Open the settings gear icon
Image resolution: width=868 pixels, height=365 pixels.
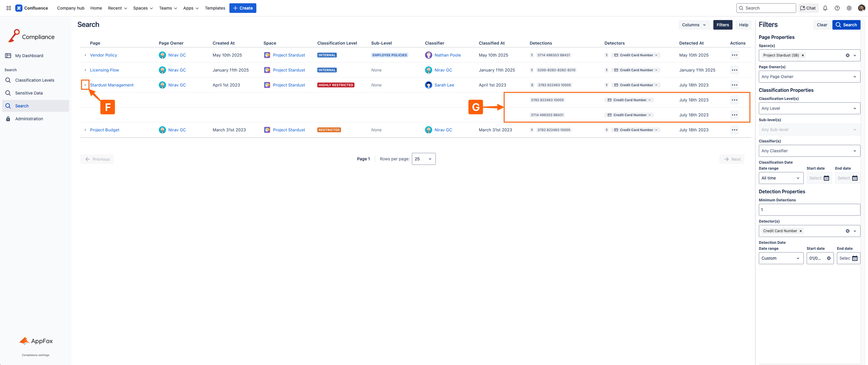(x=849, y=8)
